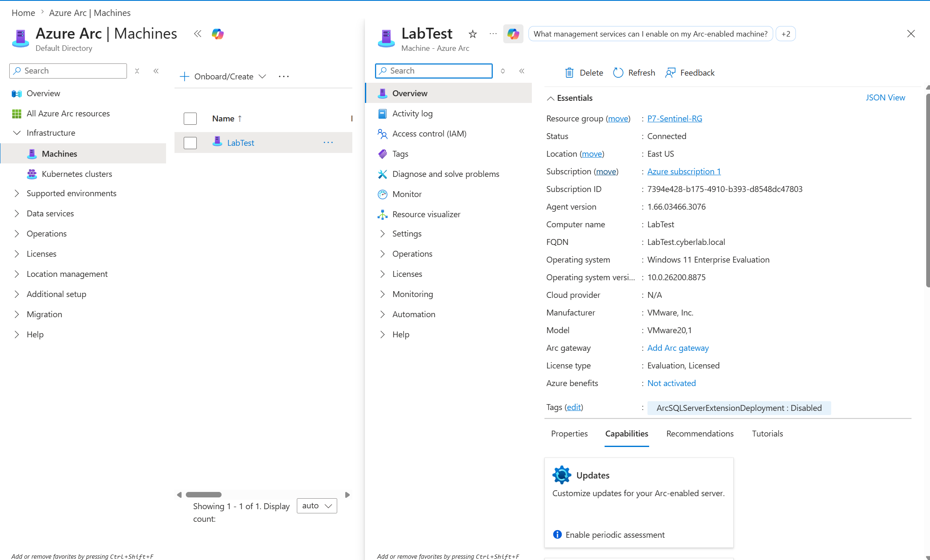Select LabTest Overview menu item
The height and width of the screenshot is (560, 930).
449,93
